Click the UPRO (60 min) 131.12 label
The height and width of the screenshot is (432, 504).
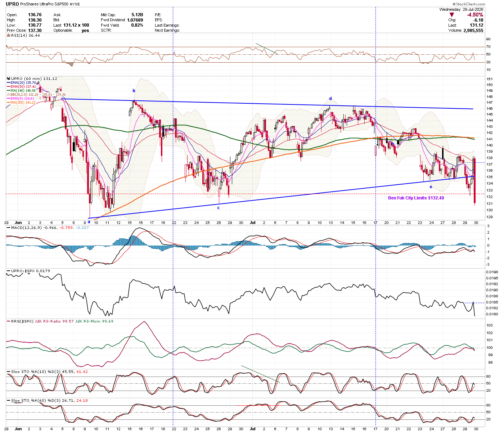(34, 78)
